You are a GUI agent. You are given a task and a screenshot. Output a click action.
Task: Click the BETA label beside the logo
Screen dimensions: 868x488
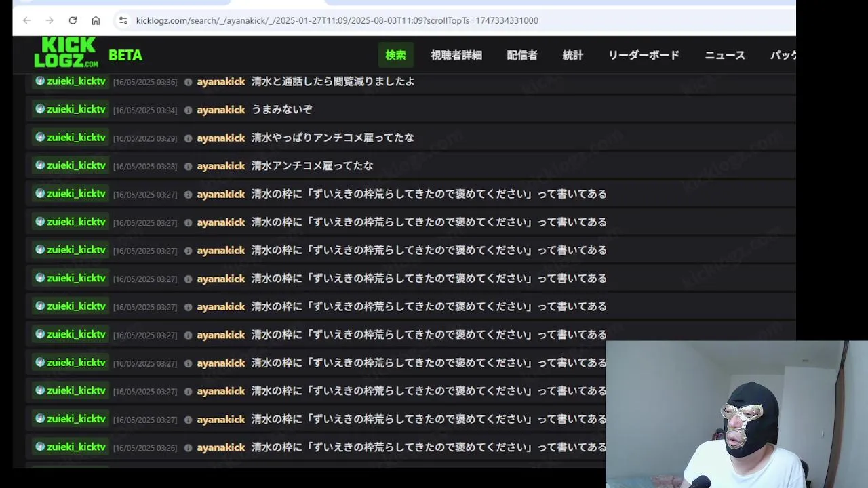click(125, 56)
